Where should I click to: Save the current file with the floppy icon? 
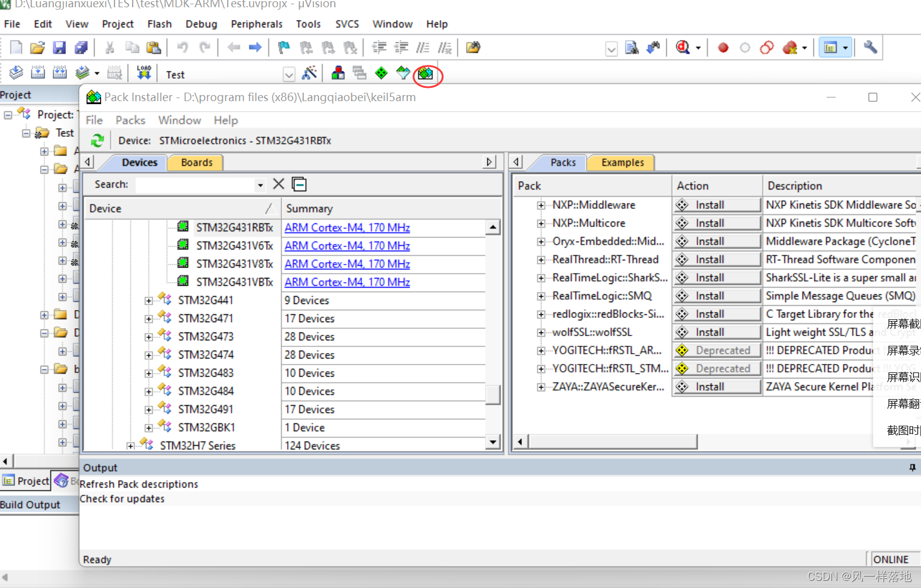click(59, 47)
